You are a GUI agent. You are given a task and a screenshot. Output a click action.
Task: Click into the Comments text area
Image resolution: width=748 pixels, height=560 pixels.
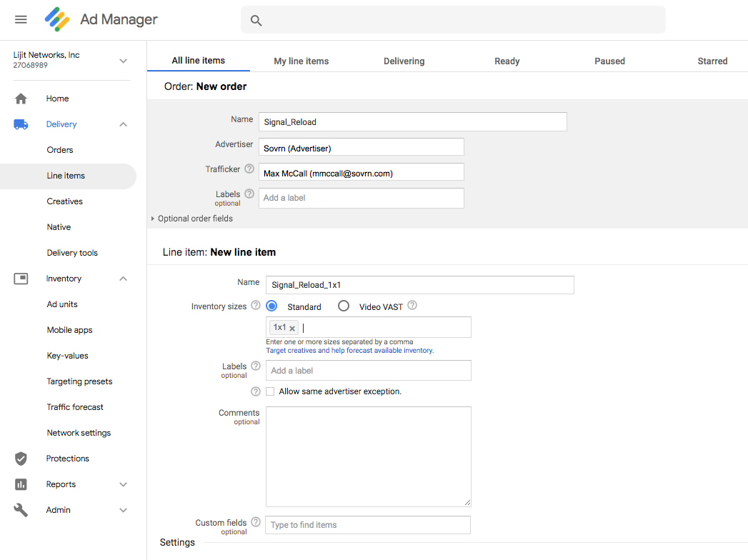click(368, 456)
